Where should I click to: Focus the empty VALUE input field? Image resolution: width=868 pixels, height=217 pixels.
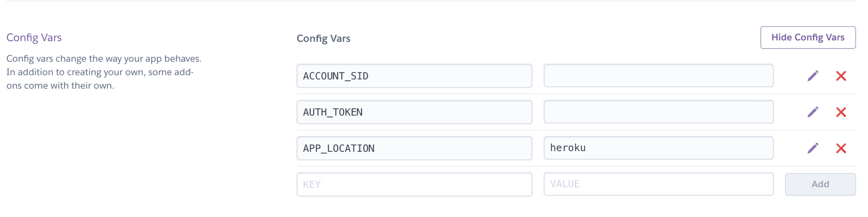click(658, 184)
